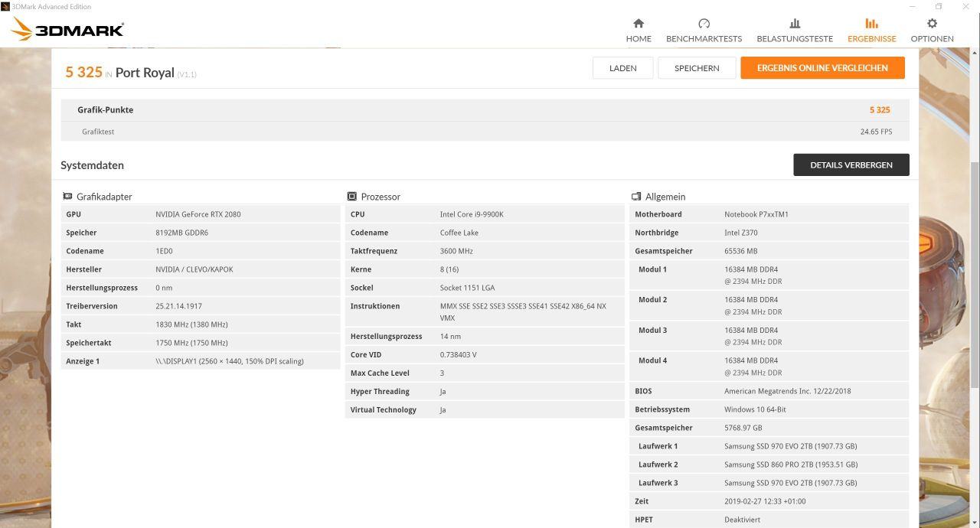The height and width of the screenshot is (528, 980).
Task: Click the 5 325 Grafik-Punkte score value
Action: 880,109
